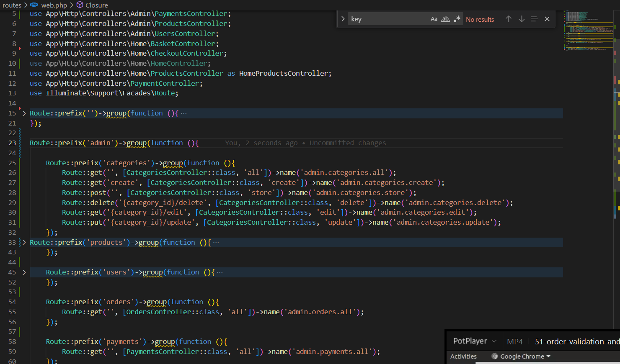Click line number 10 in gutter

pyautogui.click(x=12, y=64)
